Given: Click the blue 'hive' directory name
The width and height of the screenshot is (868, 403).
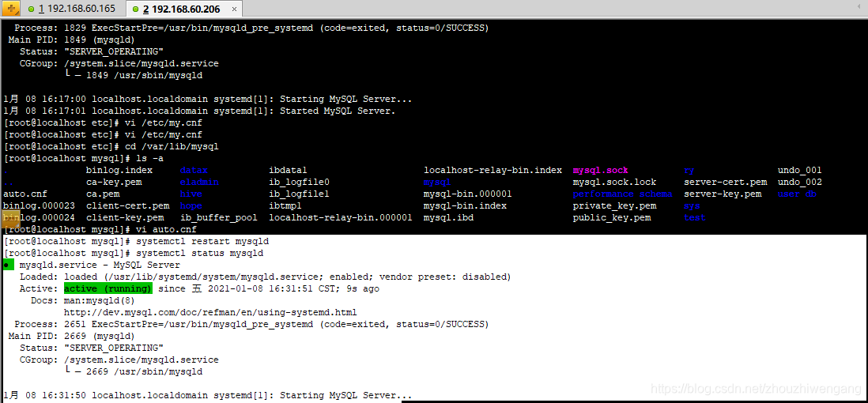Looking at the screenshot, I should pos(191,194).
